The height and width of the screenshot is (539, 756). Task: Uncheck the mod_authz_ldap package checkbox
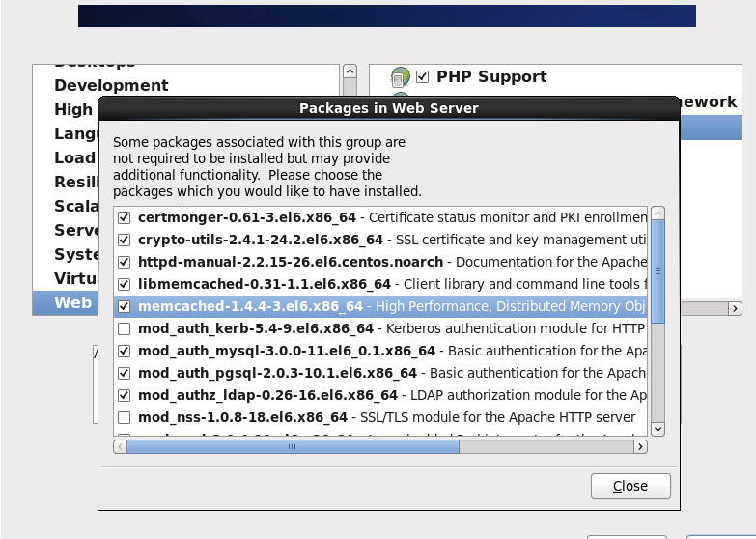pos(124,395)
